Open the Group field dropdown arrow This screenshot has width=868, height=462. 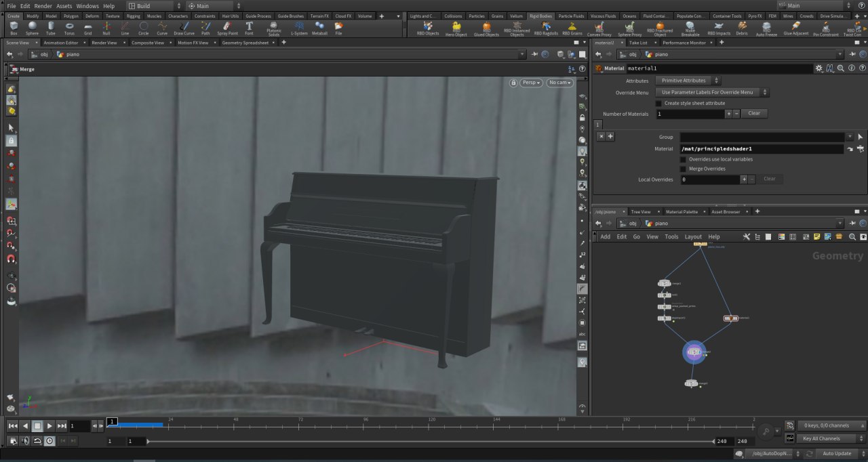tap(850, 137)
